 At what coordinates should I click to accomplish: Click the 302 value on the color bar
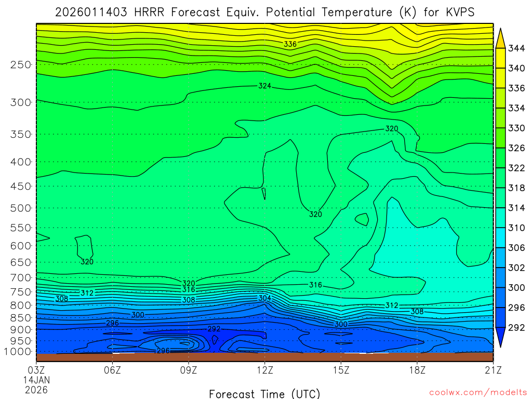coord(516,268)
